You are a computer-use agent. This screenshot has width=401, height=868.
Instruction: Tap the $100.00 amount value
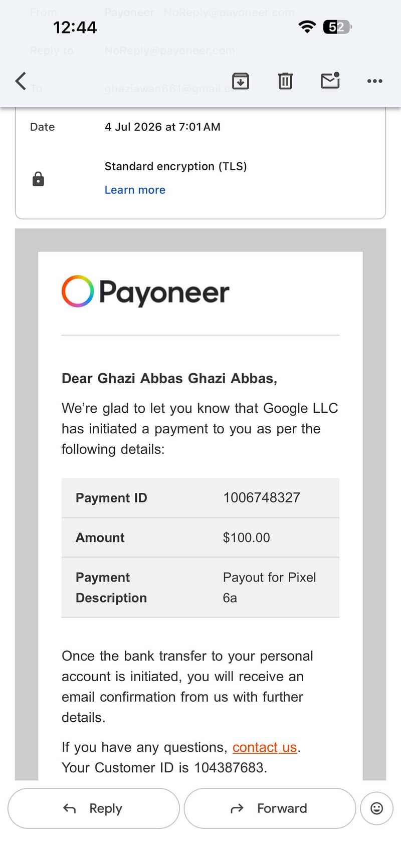click(246, 537)
